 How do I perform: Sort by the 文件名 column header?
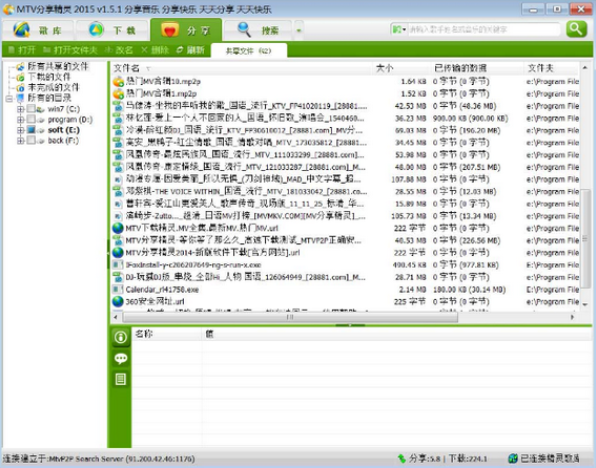241,68
